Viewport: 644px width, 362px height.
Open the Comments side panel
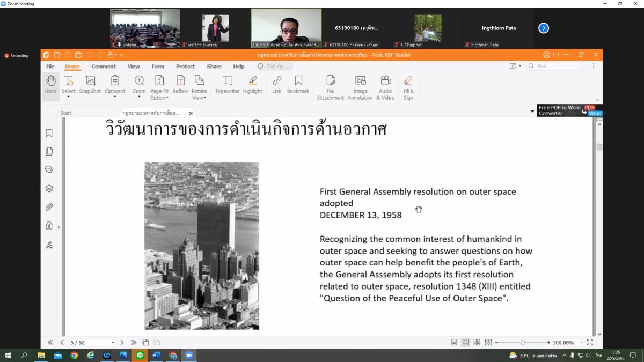49,169
